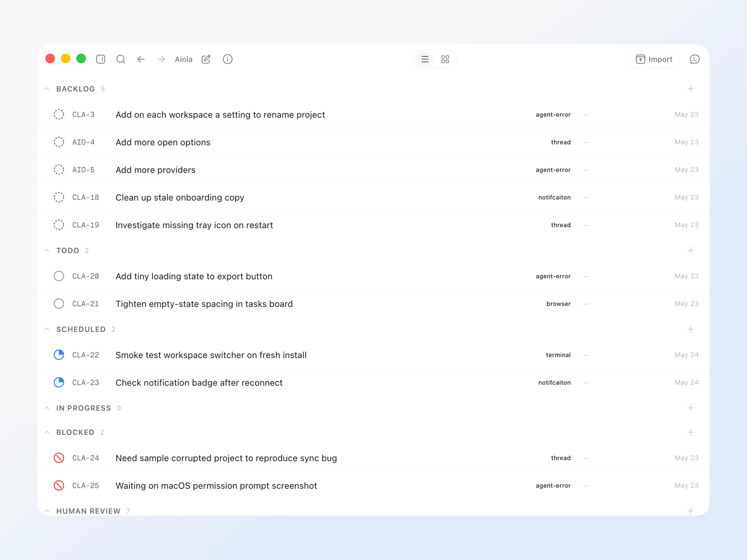Click the browser label on CLA-21
This screenshot has width=747, height=560.
pyautogui.click(x=559, y=304)
